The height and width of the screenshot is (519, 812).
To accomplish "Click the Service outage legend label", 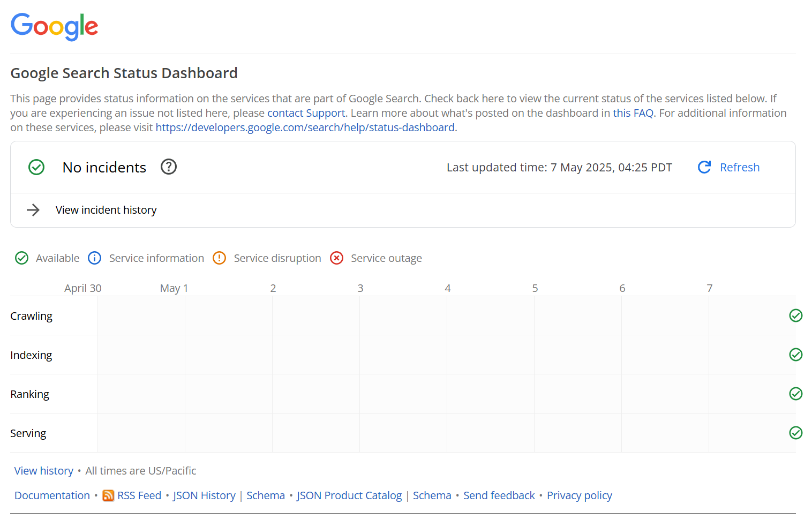I will click(386, 258).
